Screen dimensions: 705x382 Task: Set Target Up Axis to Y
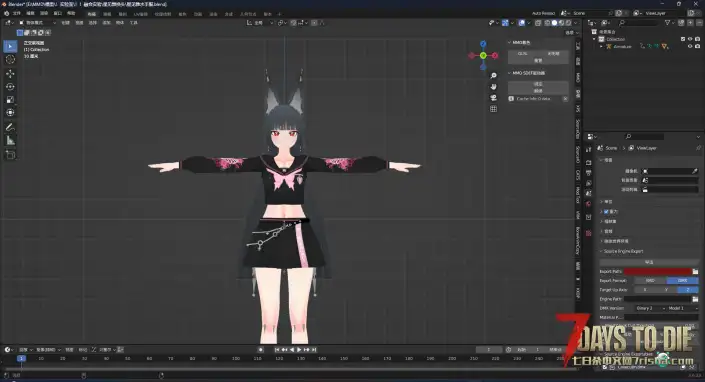666,290
